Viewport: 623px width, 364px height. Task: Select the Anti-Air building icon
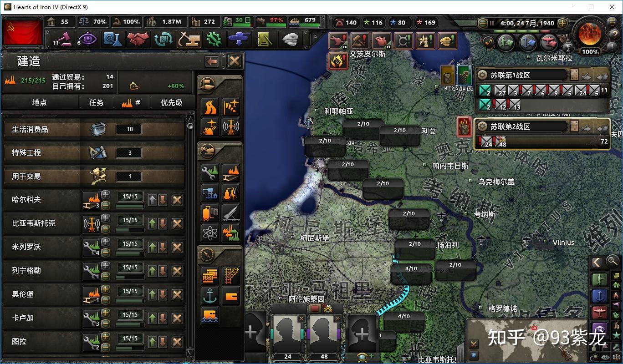[x=210, y=127]
